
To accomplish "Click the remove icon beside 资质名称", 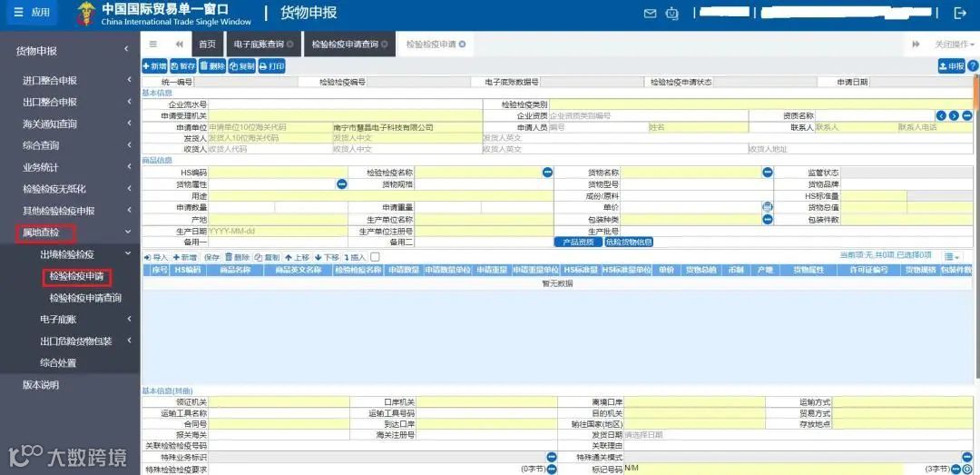I will pos(967,115).
